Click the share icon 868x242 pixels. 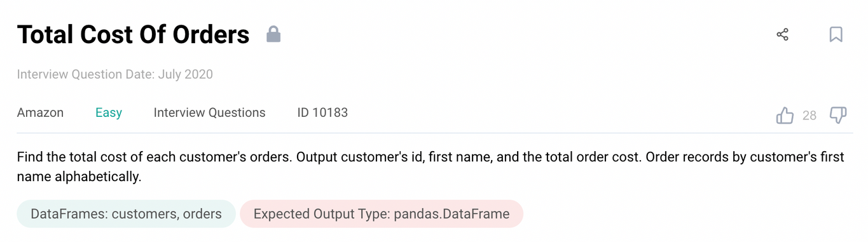[x=783, y=34]
